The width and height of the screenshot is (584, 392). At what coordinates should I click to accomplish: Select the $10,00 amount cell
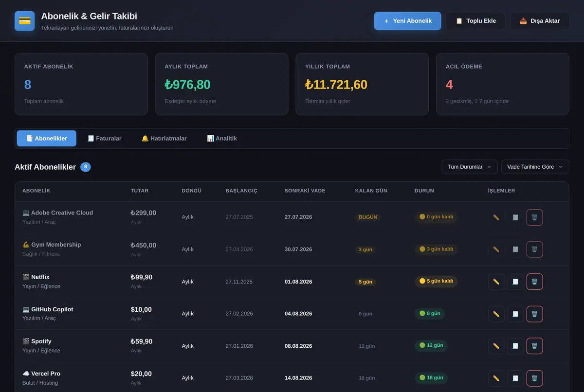[x=141, y=309]
